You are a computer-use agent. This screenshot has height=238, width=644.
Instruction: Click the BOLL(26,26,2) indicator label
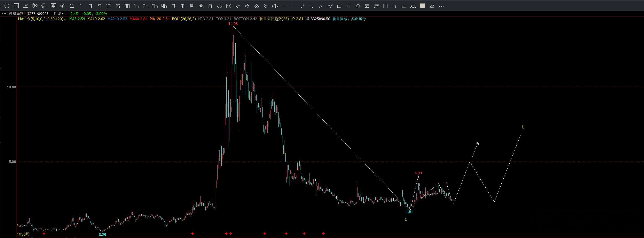[x=184, y=19]
